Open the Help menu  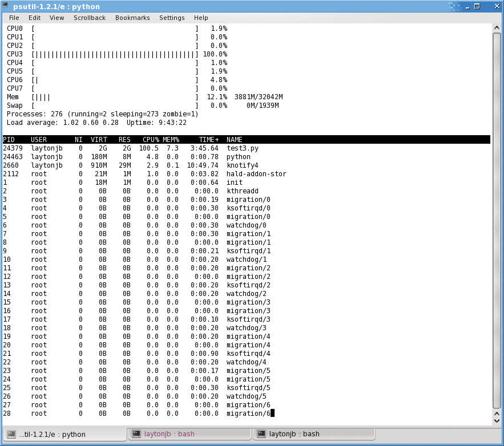pos(201,18)
